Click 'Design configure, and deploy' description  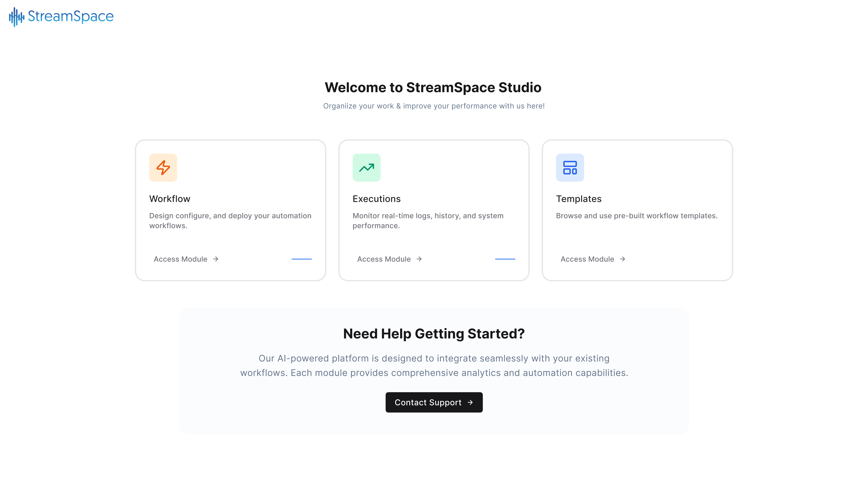point(230,221)
